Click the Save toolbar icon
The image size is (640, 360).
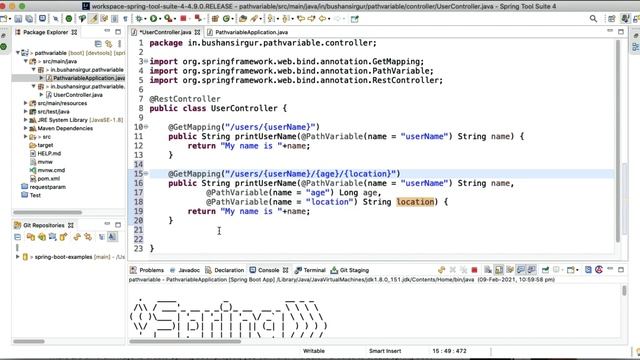coord(18,19)
